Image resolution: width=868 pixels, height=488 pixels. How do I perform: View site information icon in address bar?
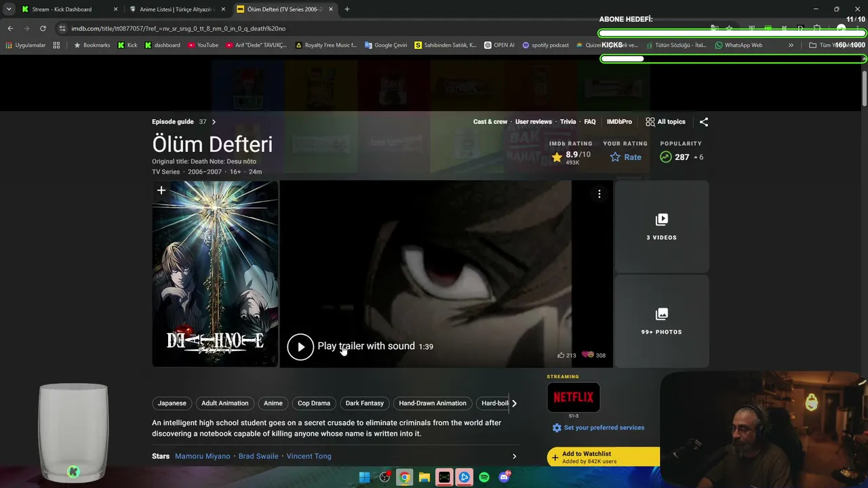click(x=62, y=28)
